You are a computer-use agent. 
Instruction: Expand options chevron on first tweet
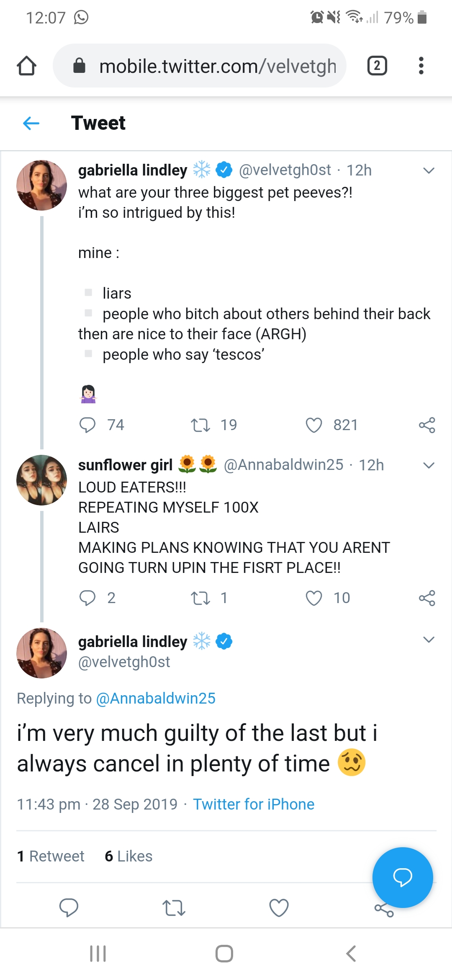click(429, 170)
